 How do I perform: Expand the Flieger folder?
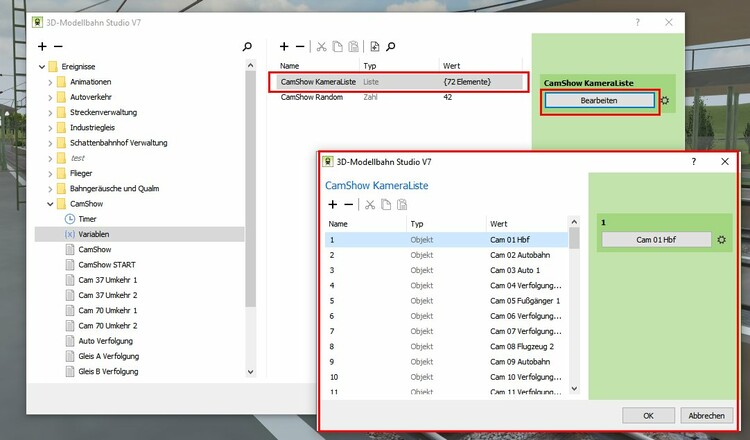tap(50, 174)
